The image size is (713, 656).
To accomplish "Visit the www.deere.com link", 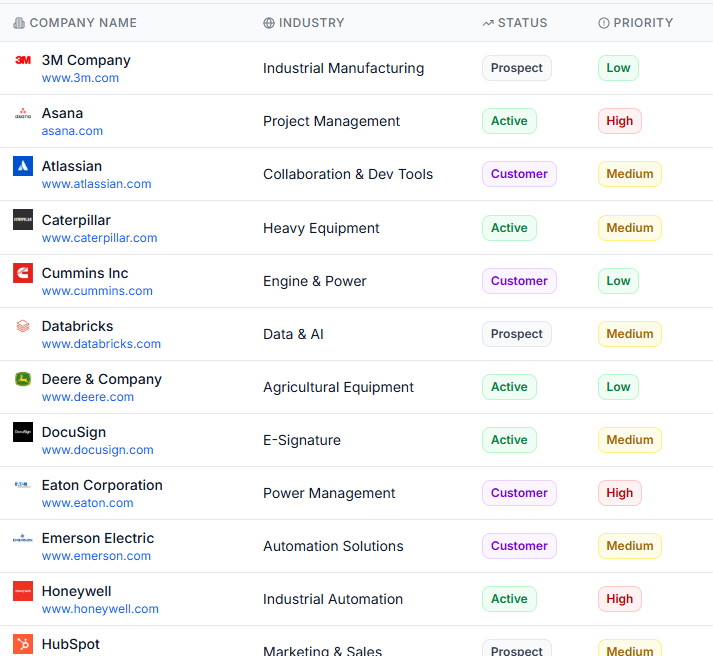I will tap(88, 397).
